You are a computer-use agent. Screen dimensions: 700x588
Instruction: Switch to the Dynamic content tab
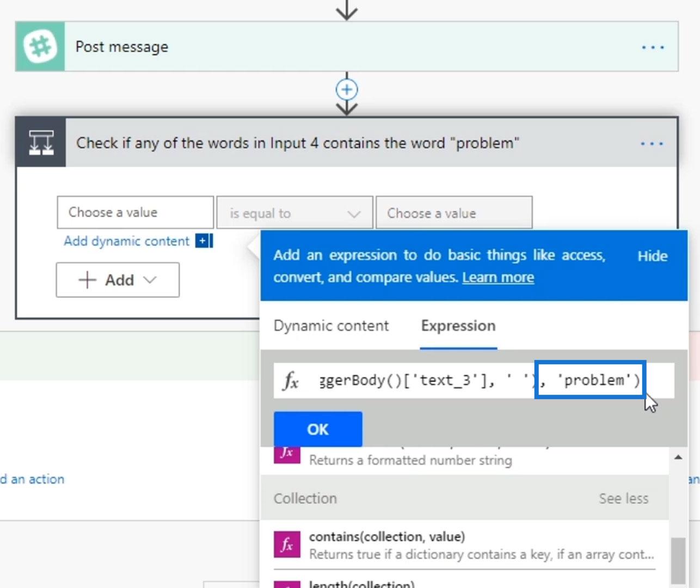pyautogui.click(x=331, y=326)
